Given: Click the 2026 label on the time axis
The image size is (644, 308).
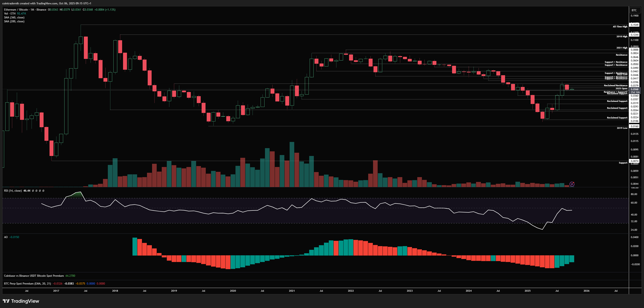Looking at the screenshot, I should coord(586,291).
